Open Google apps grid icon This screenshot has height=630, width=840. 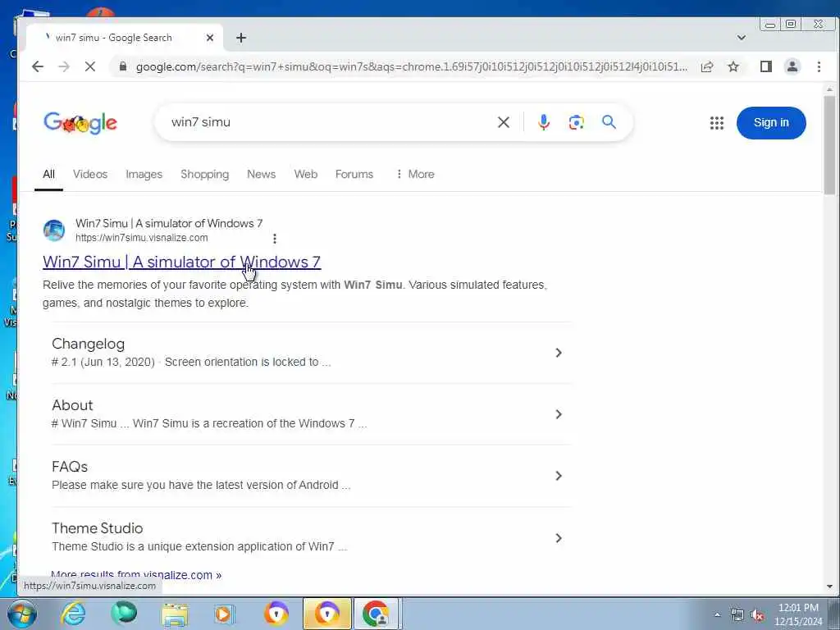(717, 123)
